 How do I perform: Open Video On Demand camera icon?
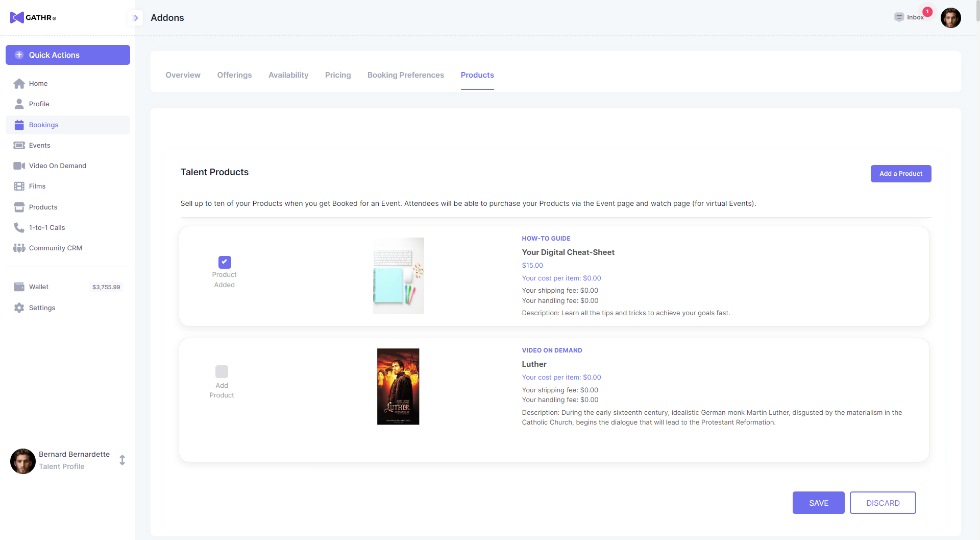19,166
